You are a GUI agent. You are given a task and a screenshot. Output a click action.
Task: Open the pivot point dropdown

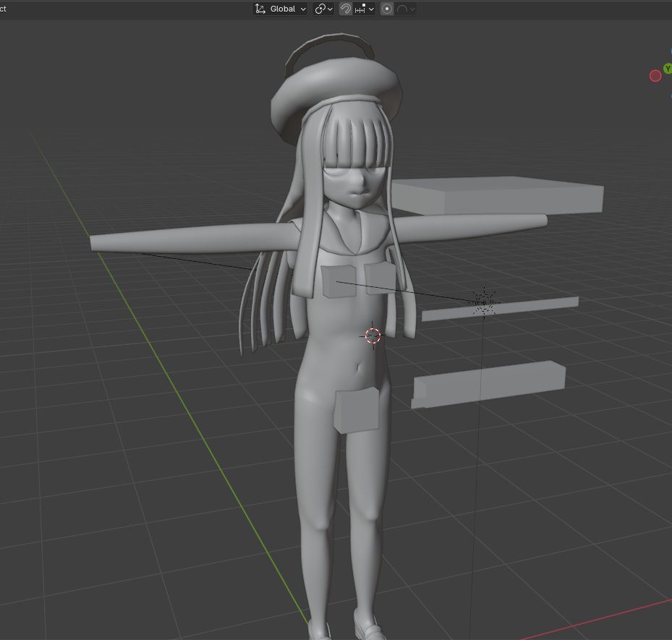click(323, 9)
